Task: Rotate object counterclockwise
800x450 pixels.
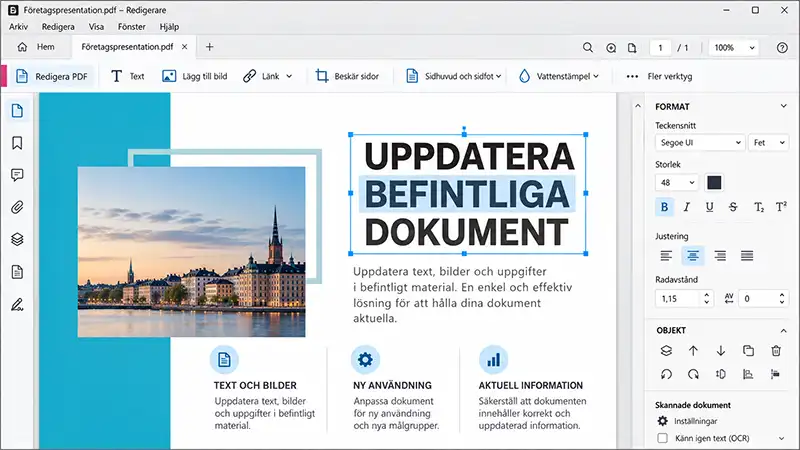Action: pyautogui.click(x=666, y=374)
